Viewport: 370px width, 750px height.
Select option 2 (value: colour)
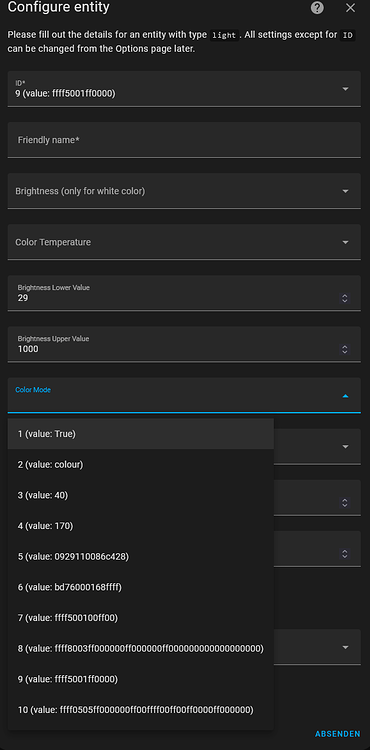pyautogui.click(x=141, y=464)
